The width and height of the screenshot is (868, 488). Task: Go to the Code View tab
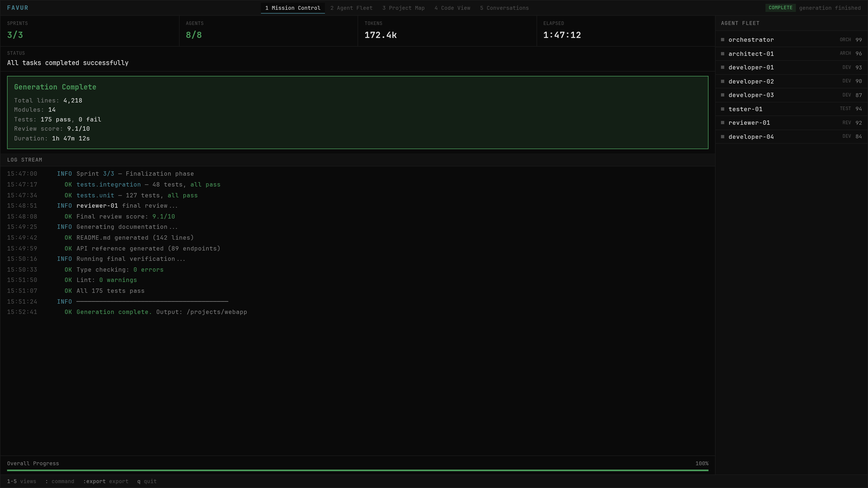[x=452, y=8]
